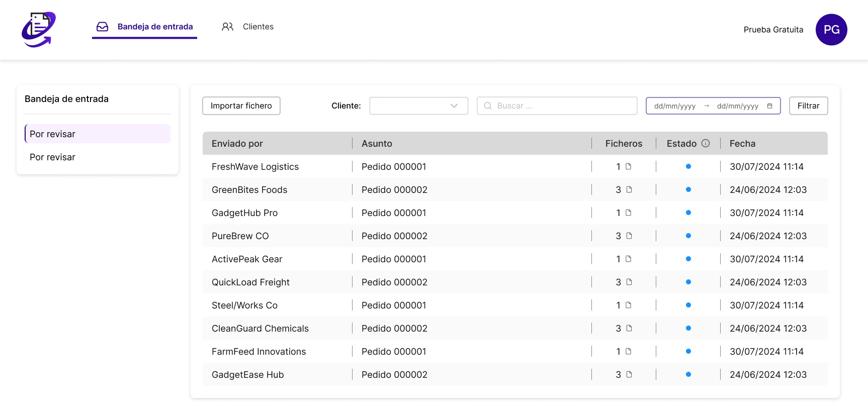Click the file icon in GadgetEase Hub row
Image resolution: width=868 pixels, height=417 pixels.
pos(629,374)
